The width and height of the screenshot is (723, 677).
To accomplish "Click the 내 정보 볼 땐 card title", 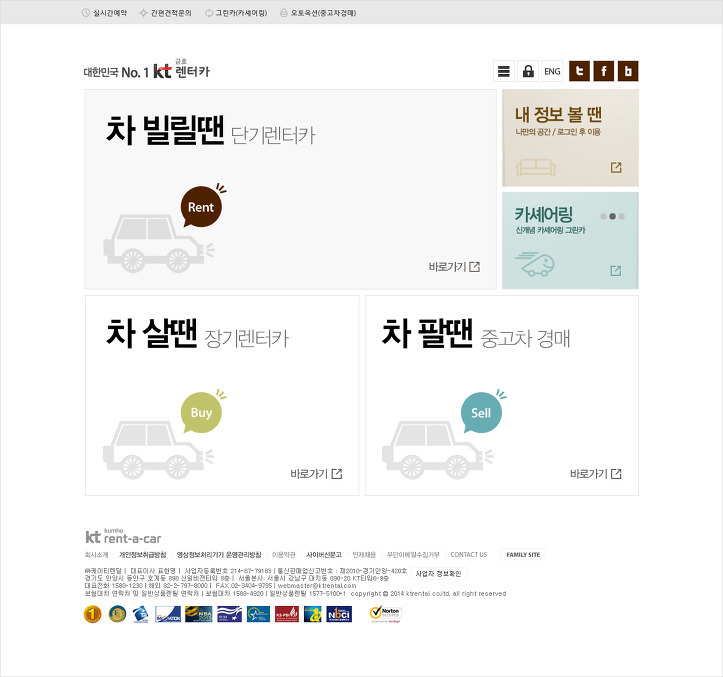I will pos(558,114).
